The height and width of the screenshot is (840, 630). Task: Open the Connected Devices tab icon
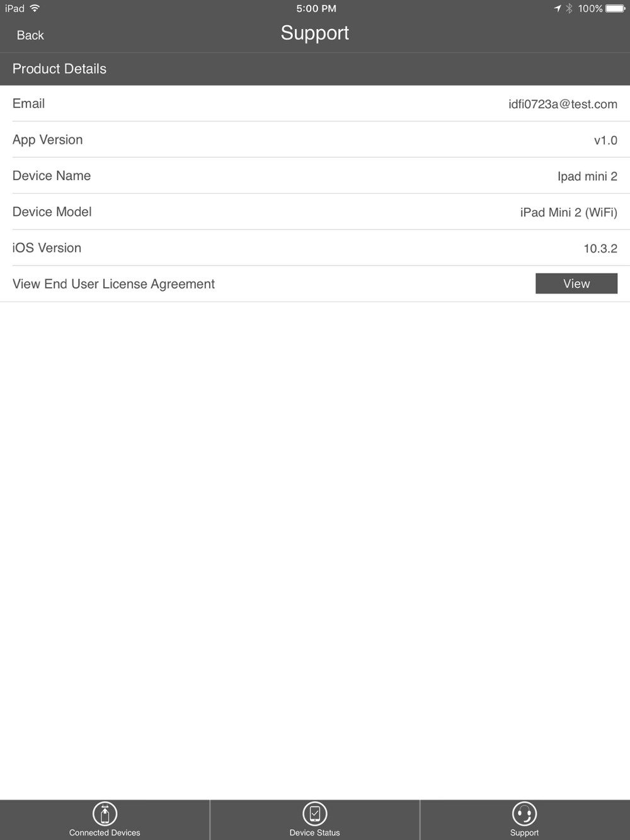pos(105,814)
